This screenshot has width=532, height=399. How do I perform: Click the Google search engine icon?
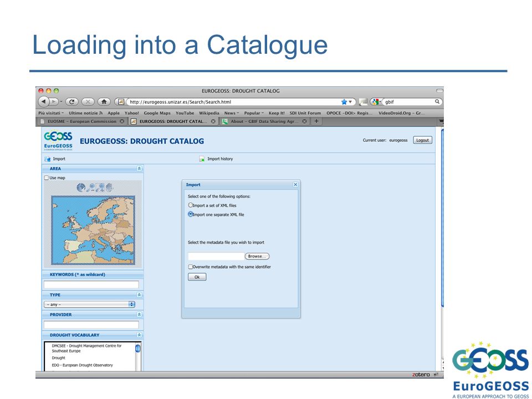pyautogui.click(x=375, y=101)
